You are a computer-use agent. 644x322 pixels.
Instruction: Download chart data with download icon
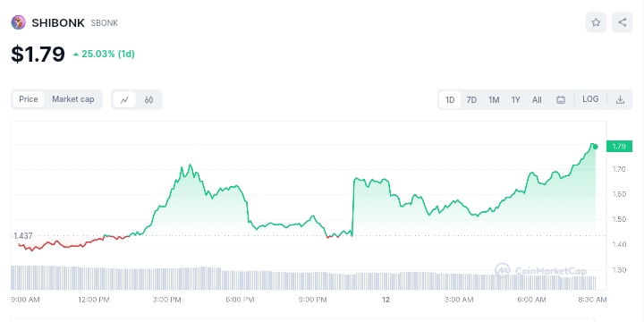[x=620, y=100]
